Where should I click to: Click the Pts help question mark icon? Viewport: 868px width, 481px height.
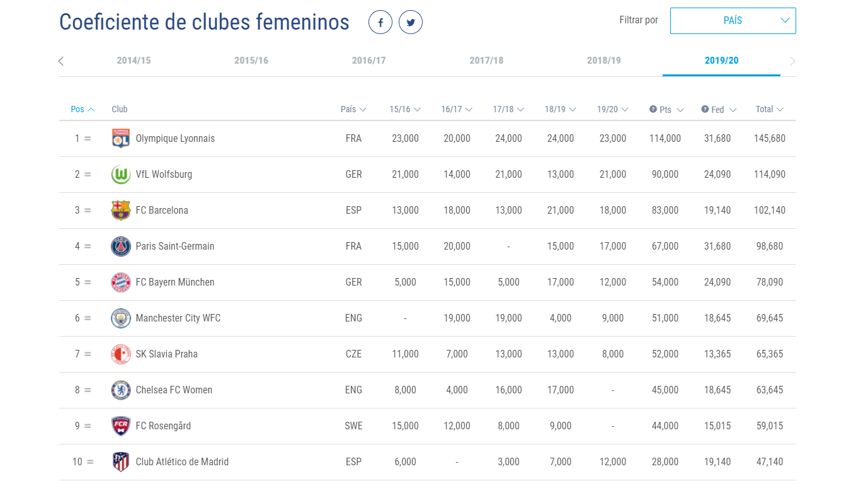click(x=653, y=109)
